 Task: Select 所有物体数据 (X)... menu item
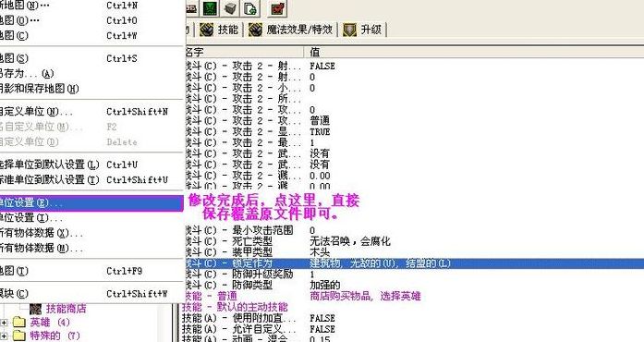coord(91,233)
